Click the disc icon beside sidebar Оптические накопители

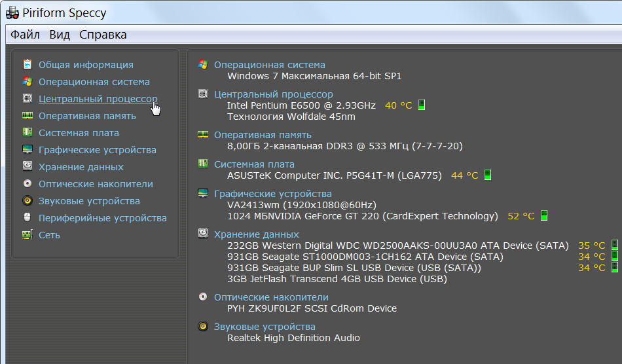[27, 183]
